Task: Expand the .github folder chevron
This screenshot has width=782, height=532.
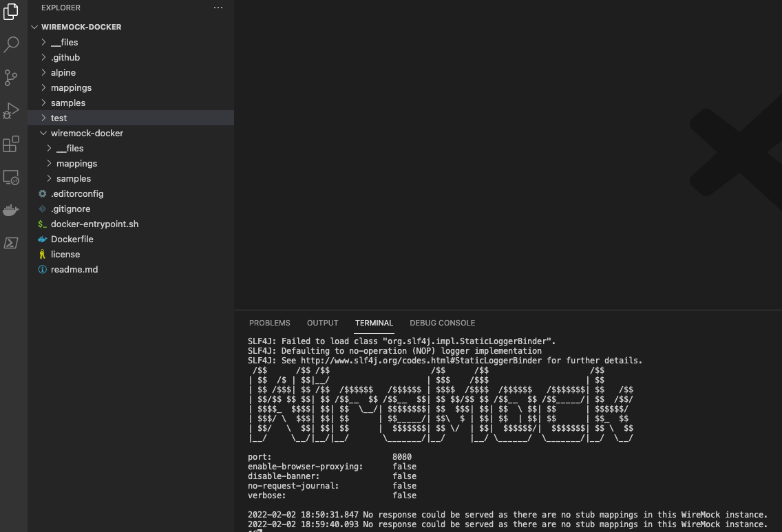Action: (43, 57)
